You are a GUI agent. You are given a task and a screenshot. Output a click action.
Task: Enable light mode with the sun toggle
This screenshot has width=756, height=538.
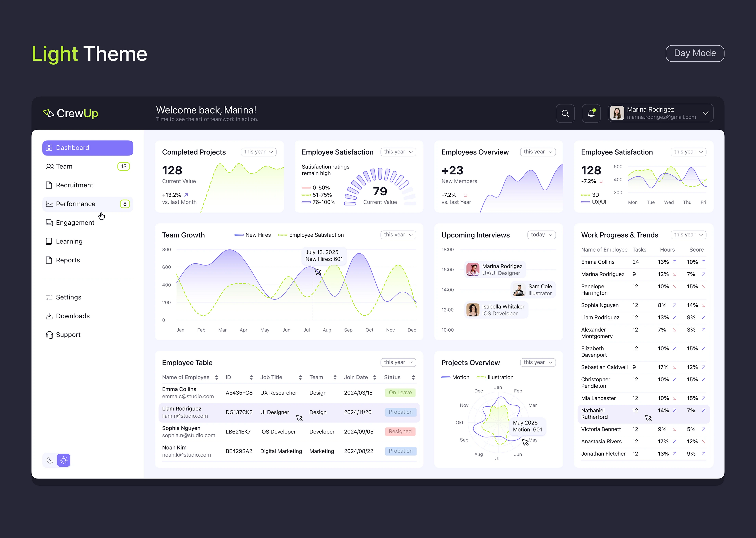63,460
